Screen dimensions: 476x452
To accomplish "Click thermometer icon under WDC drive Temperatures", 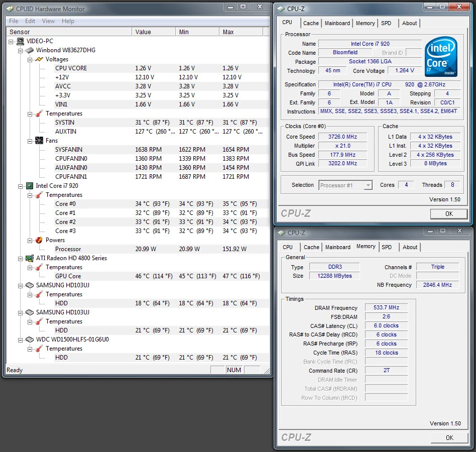I will coord(39,349).
